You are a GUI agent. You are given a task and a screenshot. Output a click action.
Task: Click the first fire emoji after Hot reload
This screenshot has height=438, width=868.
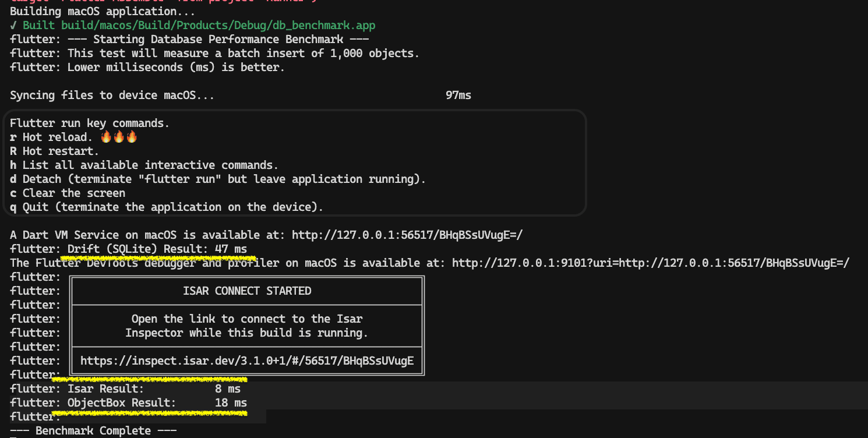(x=106, y=137)
